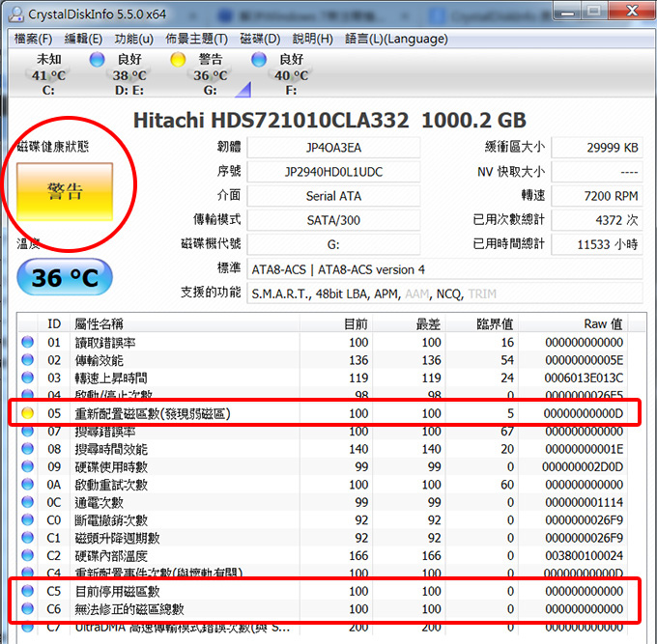
Task: Click the standard field ATA8-ACS version 4
Action: pos(444,269)
